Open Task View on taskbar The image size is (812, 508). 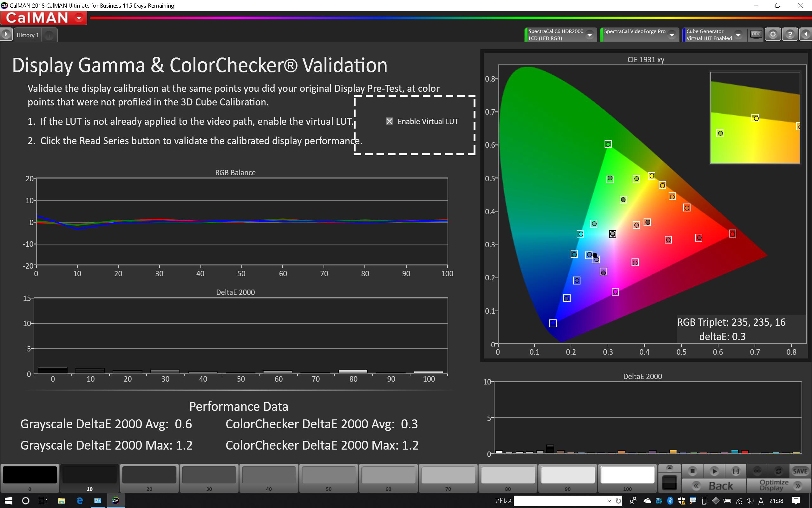[x=43, y=501]
